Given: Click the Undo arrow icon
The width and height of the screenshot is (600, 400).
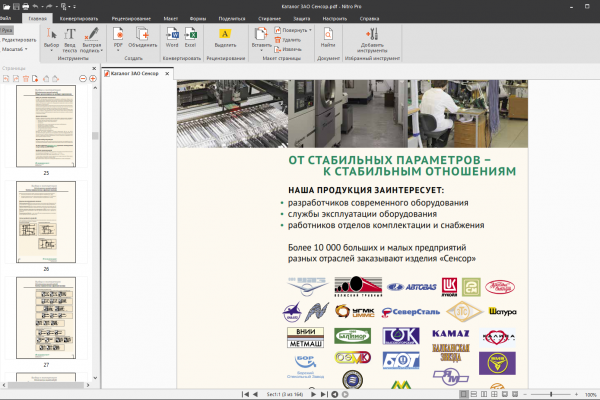Looking at the screenshot, I should click(x=36, y=7).
